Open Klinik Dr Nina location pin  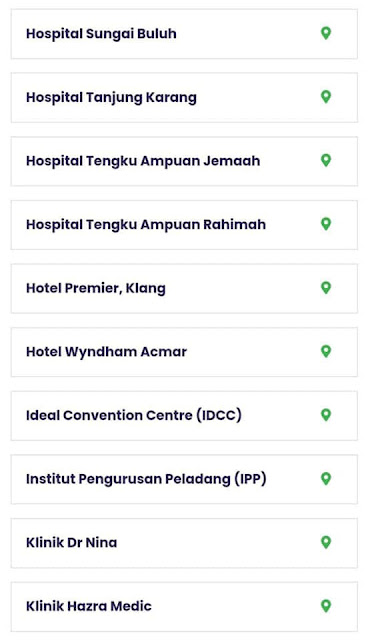(x=325, y=542)
